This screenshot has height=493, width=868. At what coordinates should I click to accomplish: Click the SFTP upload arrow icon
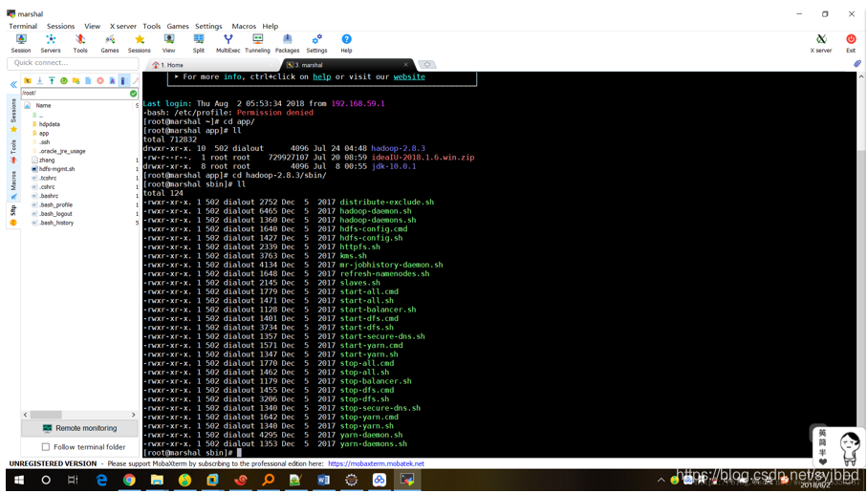(x=52, y=81)
